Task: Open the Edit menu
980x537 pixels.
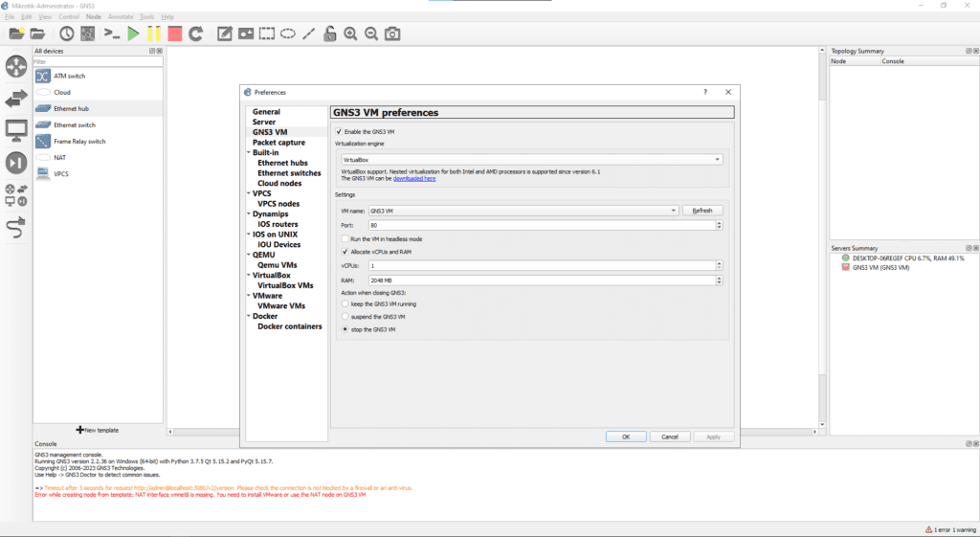Action: pos(26,17)
